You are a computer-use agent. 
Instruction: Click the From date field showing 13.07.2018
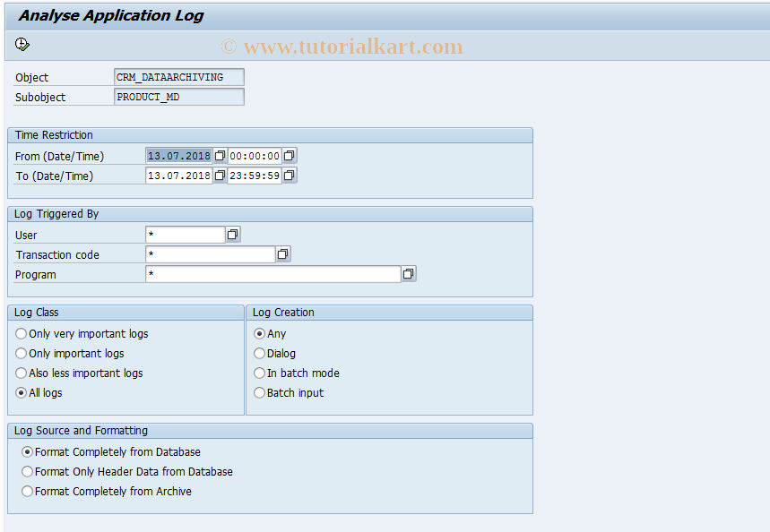pos(179,155)
